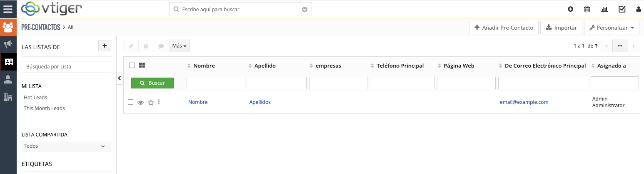Click the quick create plus icon
Screen dimensions: 644x174
pyautogui.click(x=570, y=9)
